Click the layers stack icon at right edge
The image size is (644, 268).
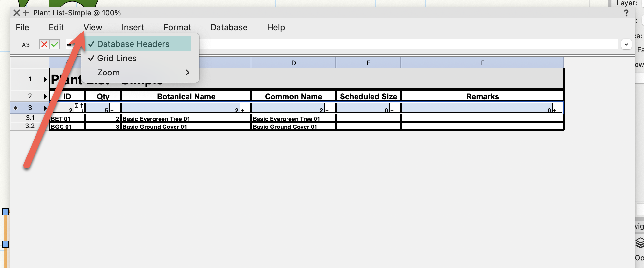pos(639,243)
